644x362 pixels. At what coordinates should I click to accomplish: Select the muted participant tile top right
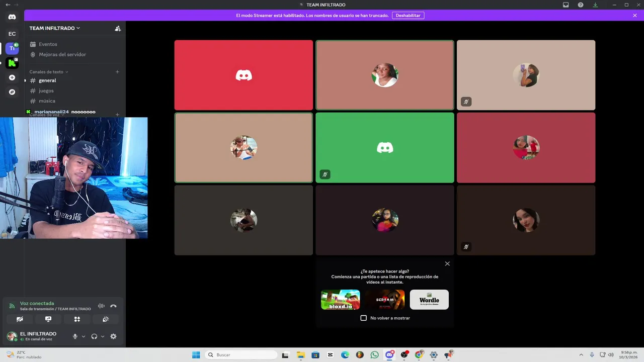(x=526, y=75)
